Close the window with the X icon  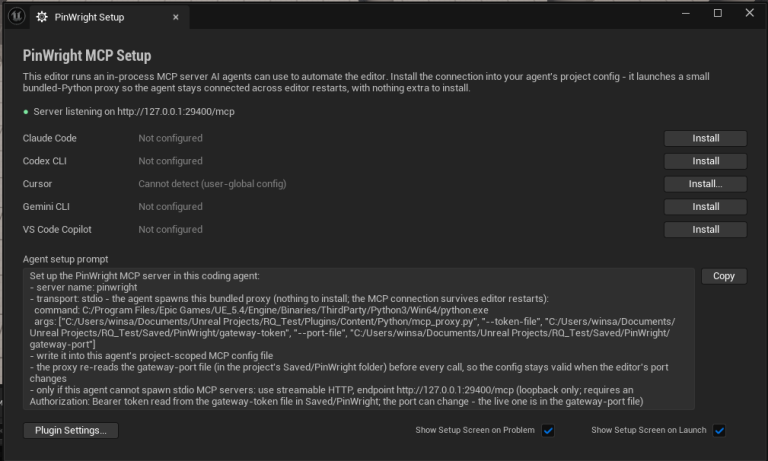tap(749, 13)
